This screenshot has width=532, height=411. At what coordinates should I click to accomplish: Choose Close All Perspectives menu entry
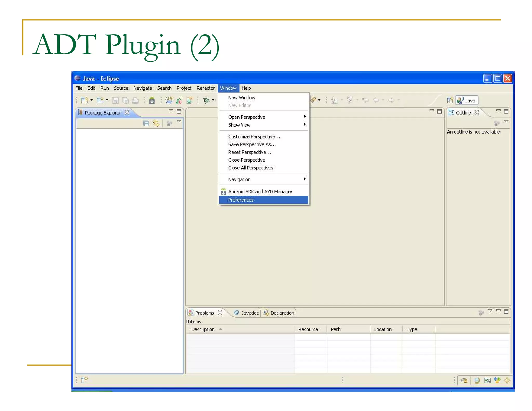(x=264, y=168)
